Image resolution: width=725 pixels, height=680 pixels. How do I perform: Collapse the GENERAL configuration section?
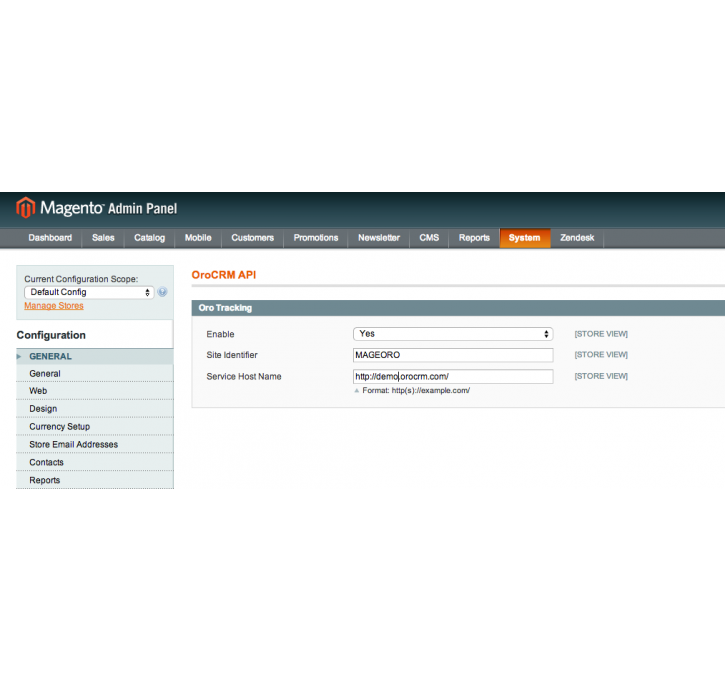click(95, 356)
